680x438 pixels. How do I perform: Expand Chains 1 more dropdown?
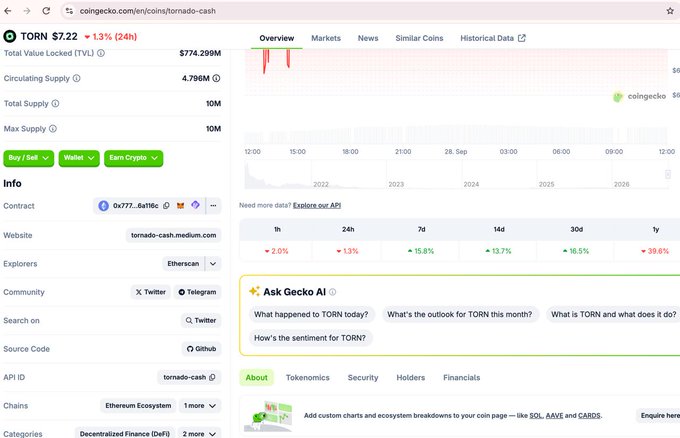200,405
